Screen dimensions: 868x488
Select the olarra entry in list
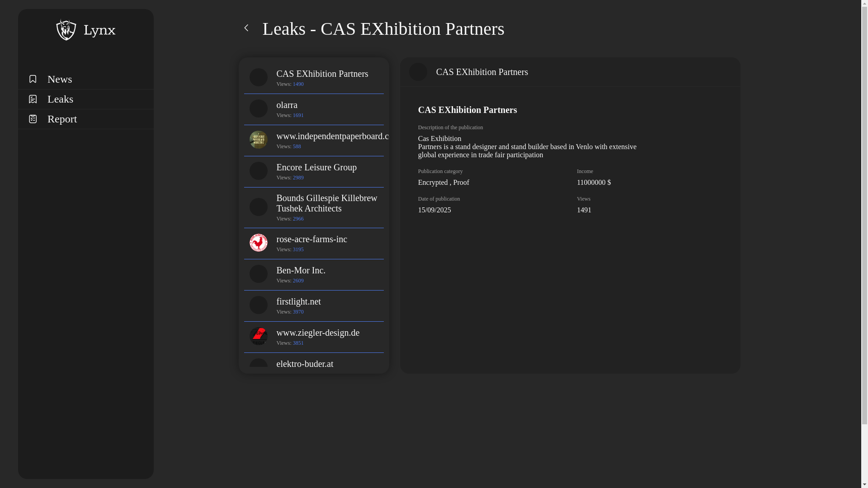pos(287,105)
